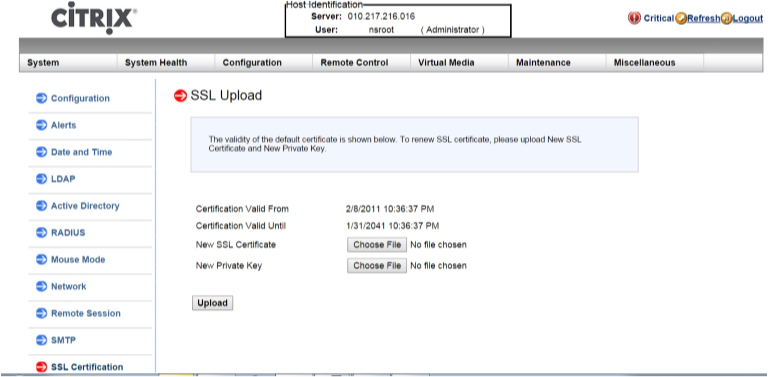The width and height of the screenshot is (768, 377).
Task: Click the arrow icon beside Date and Time
Action: (42, 152)
